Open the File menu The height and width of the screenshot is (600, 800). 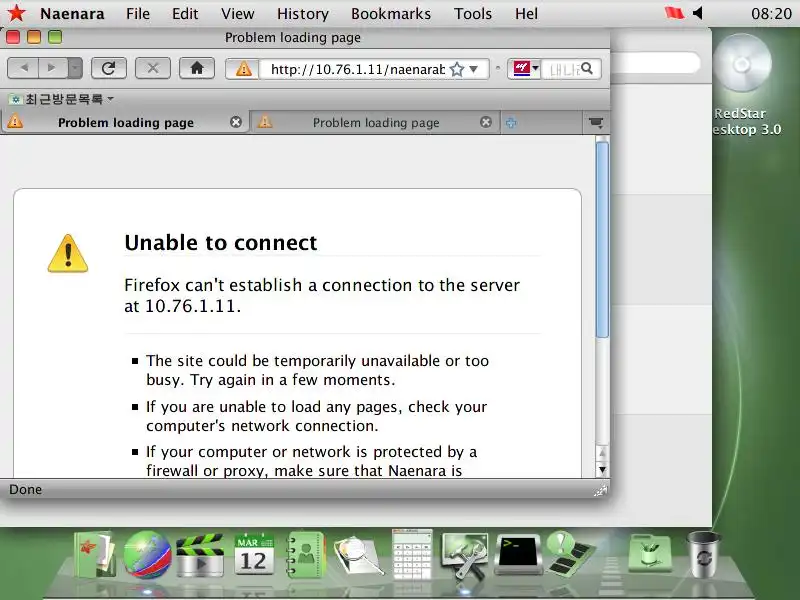[138, 14]
